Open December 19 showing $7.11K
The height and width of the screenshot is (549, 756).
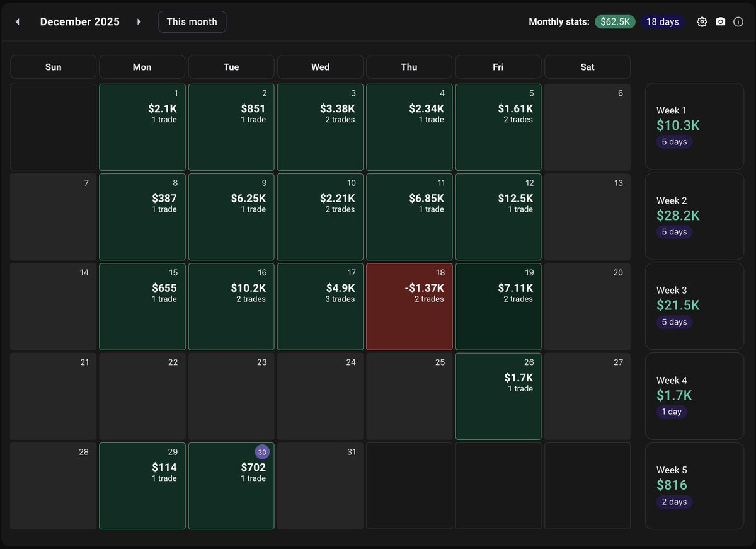[498, 307]
